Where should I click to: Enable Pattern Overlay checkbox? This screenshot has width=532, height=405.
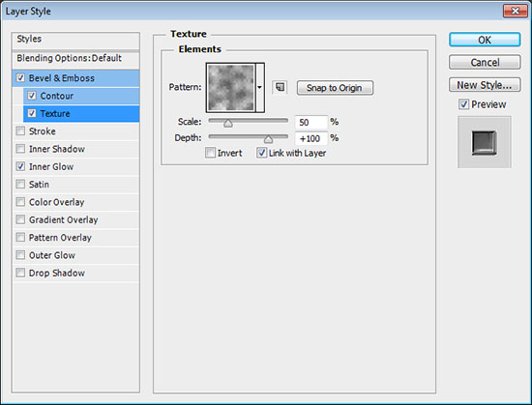tap(20, 237)
